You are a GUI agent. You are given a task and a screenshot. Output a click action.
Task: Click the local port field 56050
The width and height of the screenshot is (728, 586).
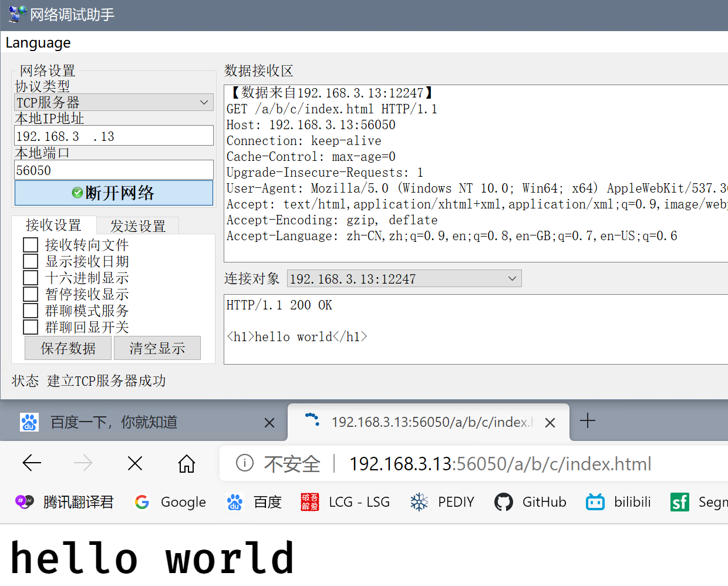click(x=113, y=170)
